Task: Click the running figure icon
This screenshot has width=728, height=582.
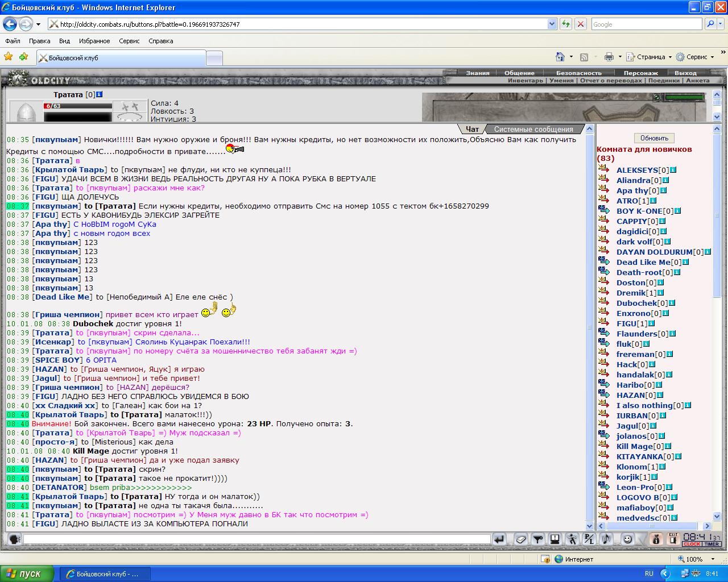Action: (572, 539)
